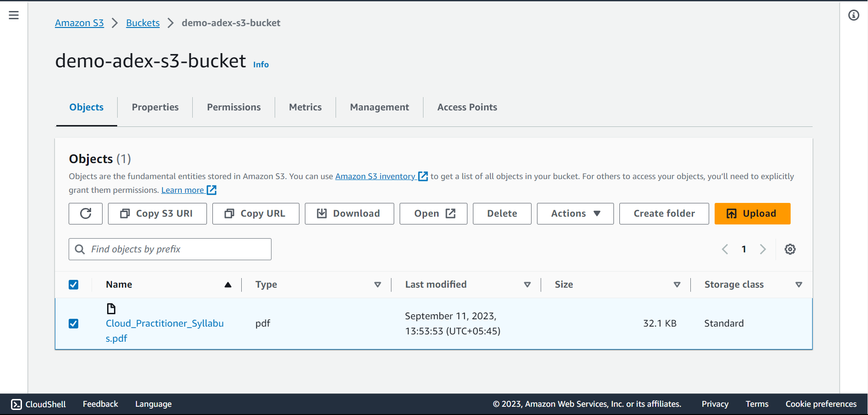Viewport: 868px width, 415px height.
Task: Click the Copy S3 URI button
Action: (157, 213)
